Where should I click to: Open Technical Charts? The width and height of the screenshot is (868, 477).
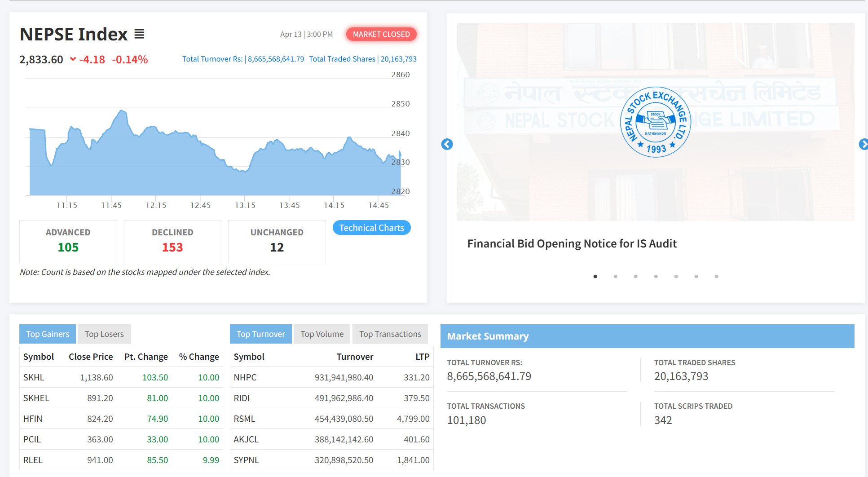pos(371,228)
